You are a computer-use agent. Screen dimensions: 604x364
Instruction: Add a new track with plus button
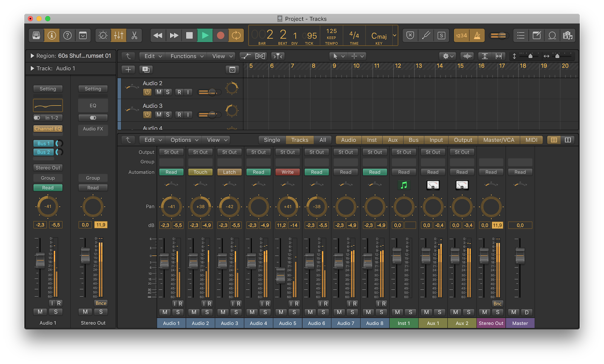[x=128, y=69]
